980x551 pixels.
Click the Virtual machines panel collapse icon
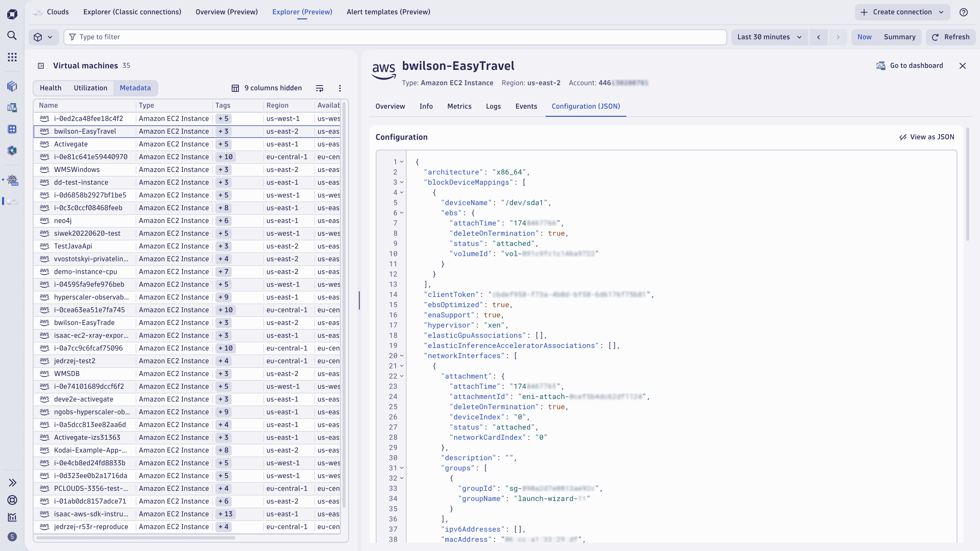pos(41,66)
